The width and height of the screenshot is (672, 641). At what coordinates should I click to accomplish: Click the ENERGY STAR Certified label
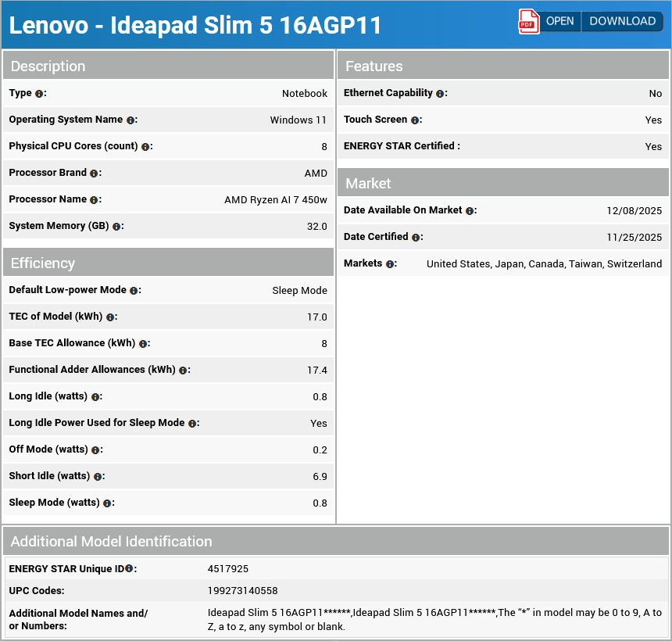[402, 146]
